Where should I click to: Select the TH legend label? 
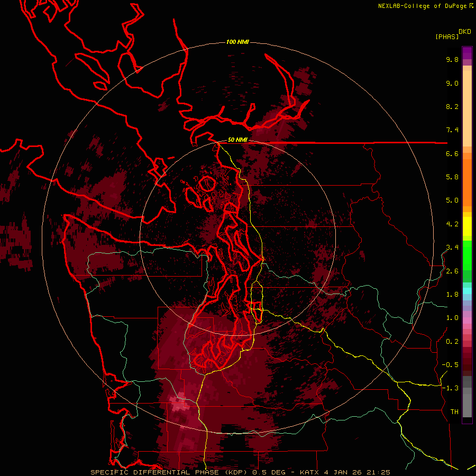[454, 412]
